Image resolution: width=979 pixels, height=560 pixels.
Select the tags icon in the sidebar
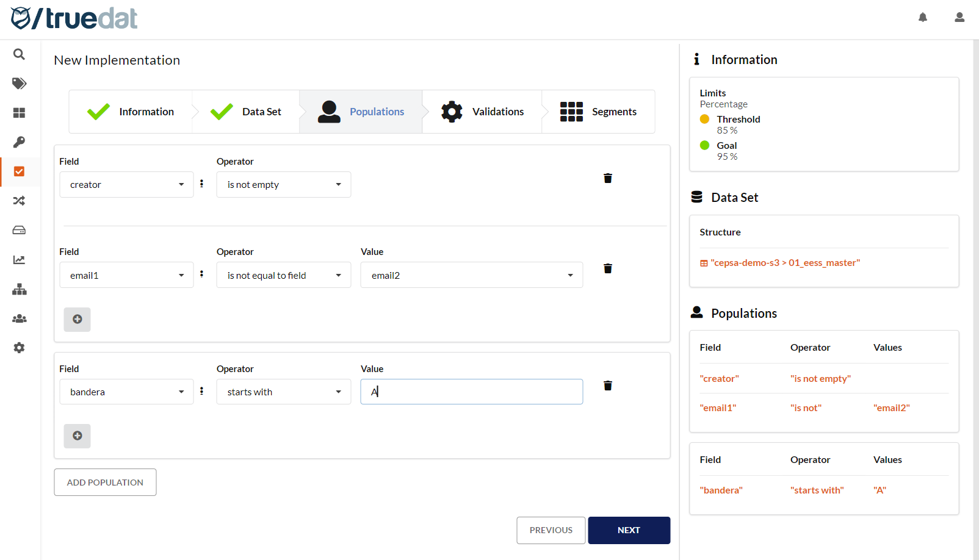click(19, 84)
